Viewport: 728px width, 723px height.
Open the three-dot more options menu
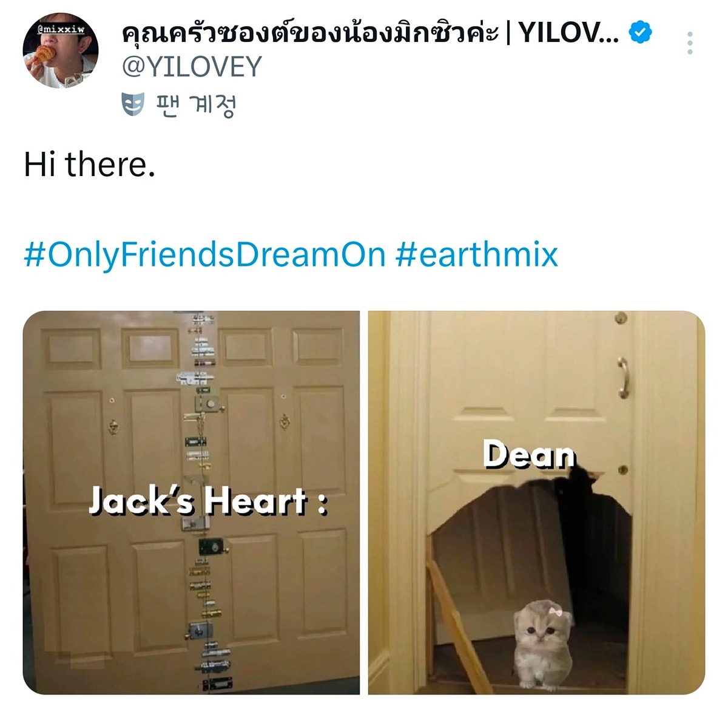point(690,43)
